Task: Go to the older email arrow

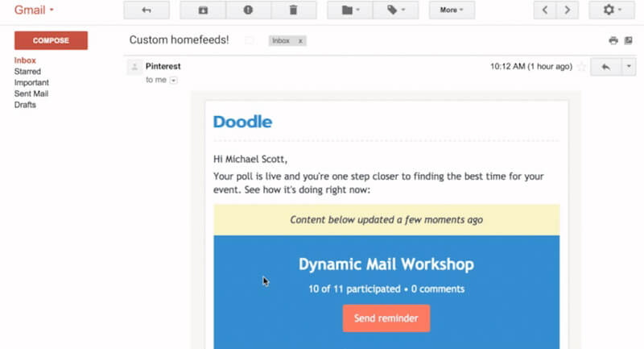Action: pyautogui.click(x=568, y=10)
